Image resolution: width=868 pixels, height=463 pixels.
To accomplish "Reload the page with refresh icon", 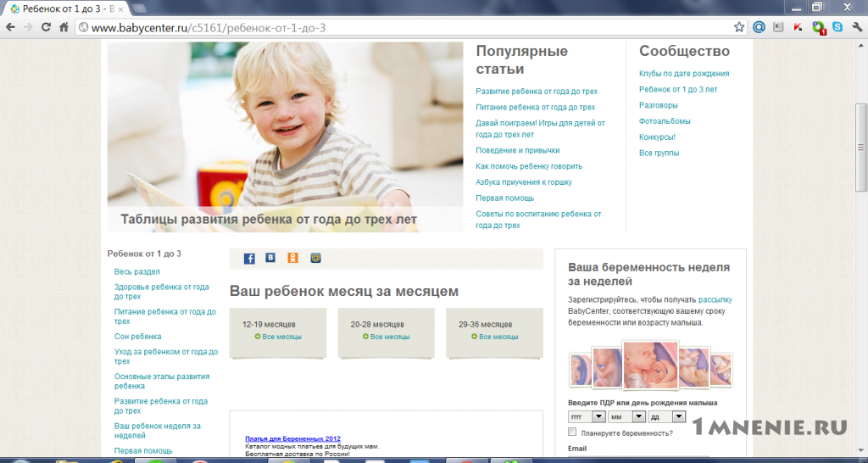I will (x=46, y=27).
